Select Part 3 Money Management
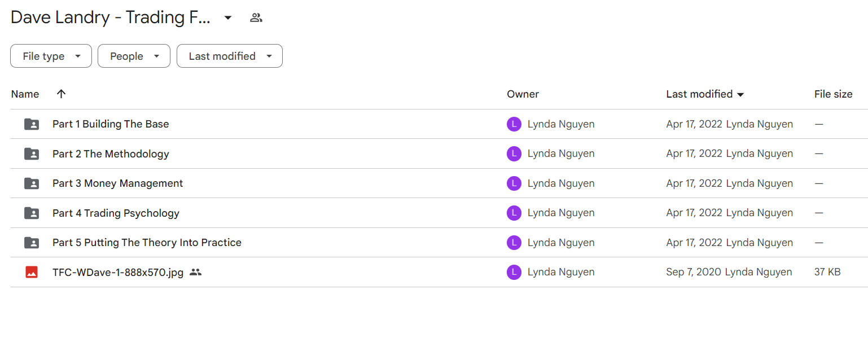 [117, 183]
